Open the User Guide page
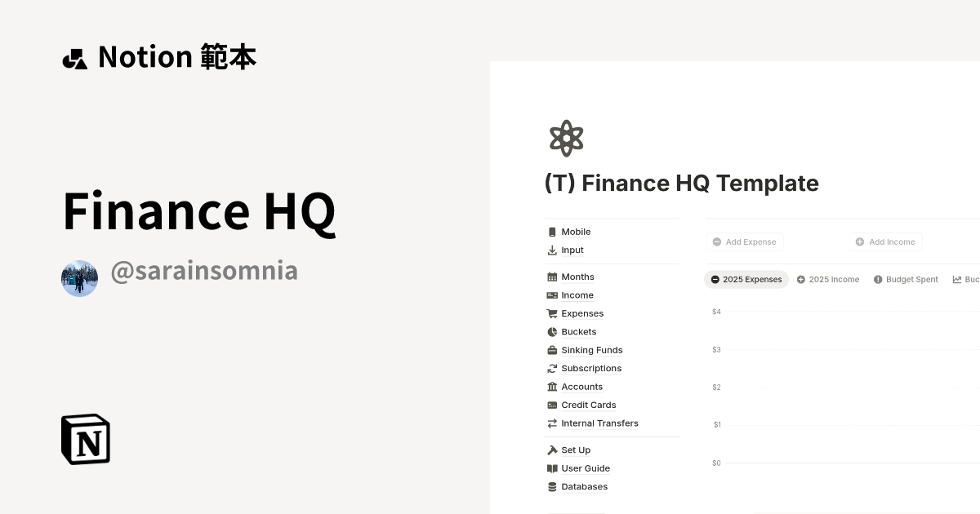Viewport: 980px width, 514px height. point(586,468)
